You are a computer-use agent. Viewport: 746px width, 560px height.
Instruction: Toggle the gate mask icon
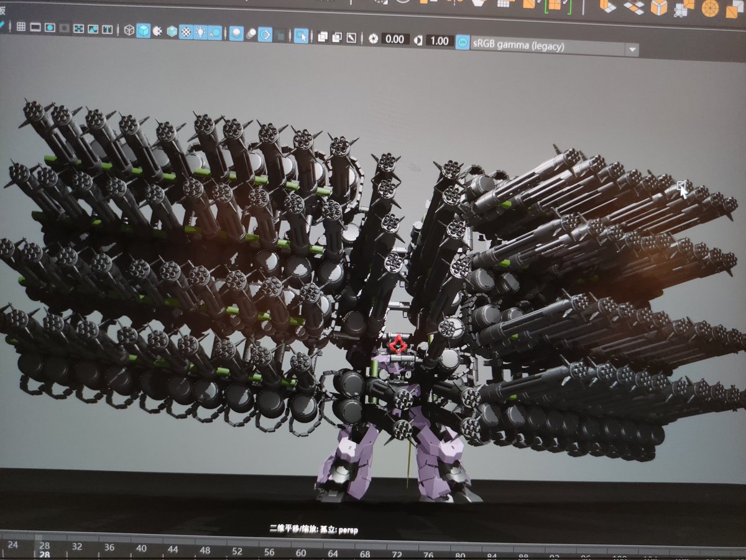coord(63,28)
